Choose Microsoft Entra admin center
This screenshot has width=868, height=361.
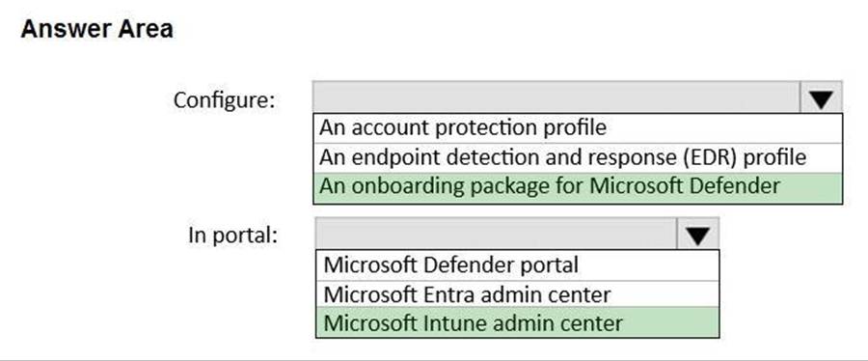click(x=518, y=294)
